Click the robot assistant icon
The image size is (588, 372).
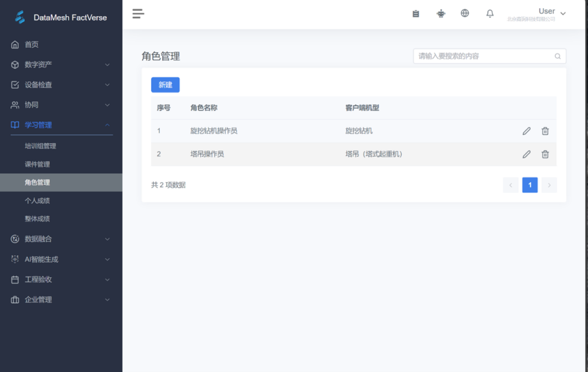click(440, 14)
